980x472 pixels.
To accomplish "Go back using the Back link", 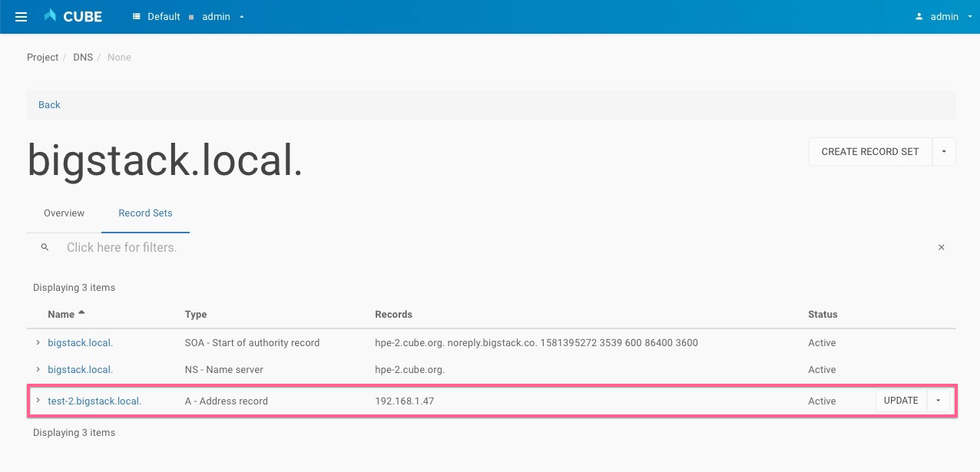I will tap(49, 105).
